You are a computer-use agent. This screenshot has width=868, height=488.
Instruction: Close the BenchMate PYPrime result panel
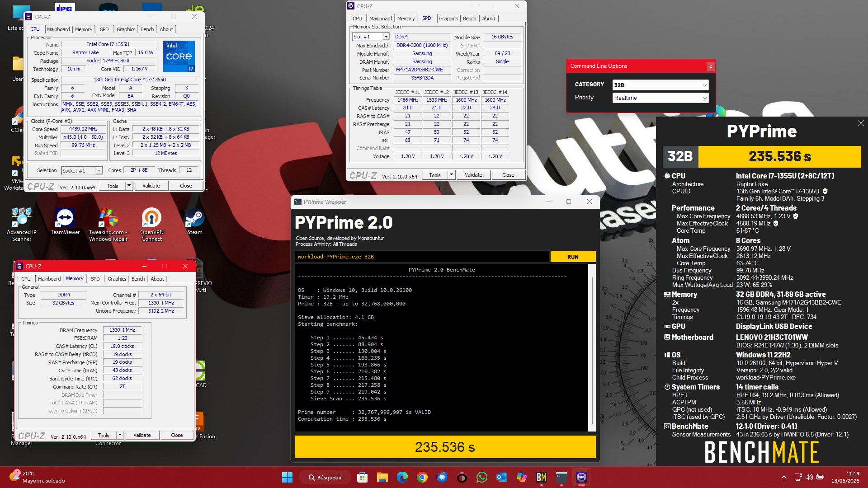[x=861, y=123]
